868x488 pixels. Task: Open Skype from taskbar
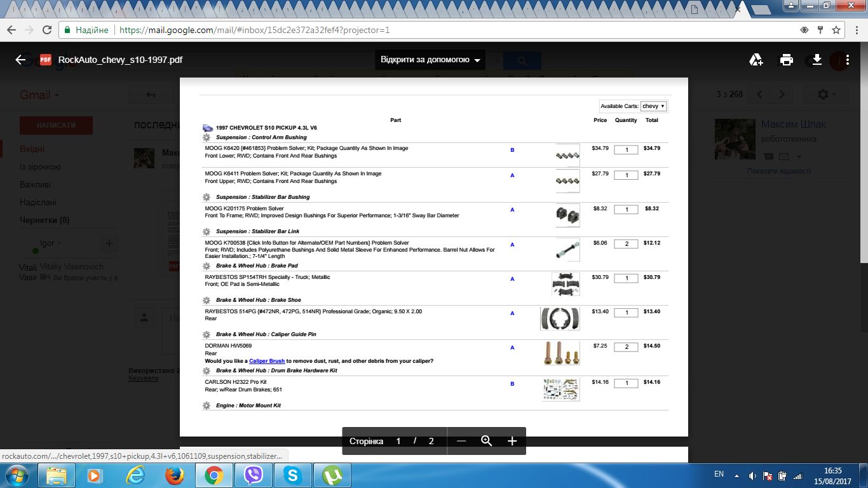(x=293, y=475)
